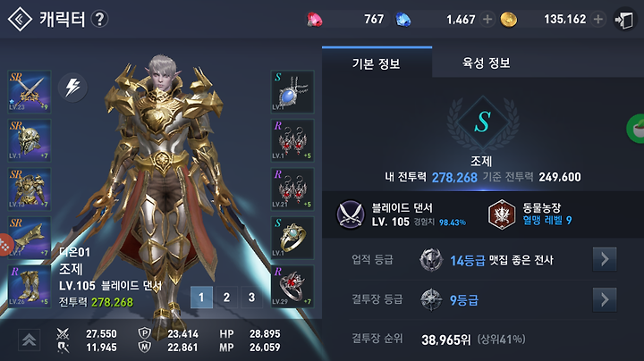This screenshot has height=361, width=644.
Task: Expand the 결투장 등급 row arrow
Action: (x=605, y=300)
